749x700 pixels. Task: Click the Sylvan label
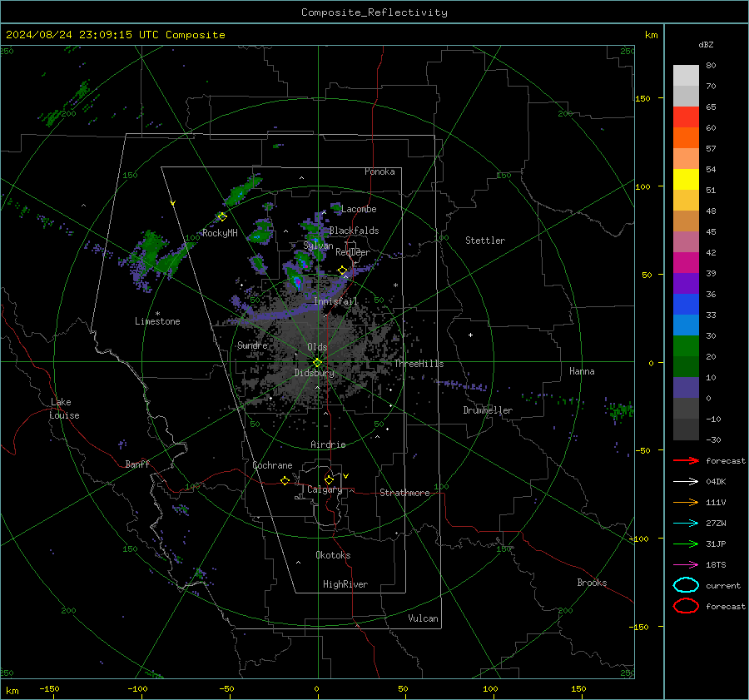point(318,246)
